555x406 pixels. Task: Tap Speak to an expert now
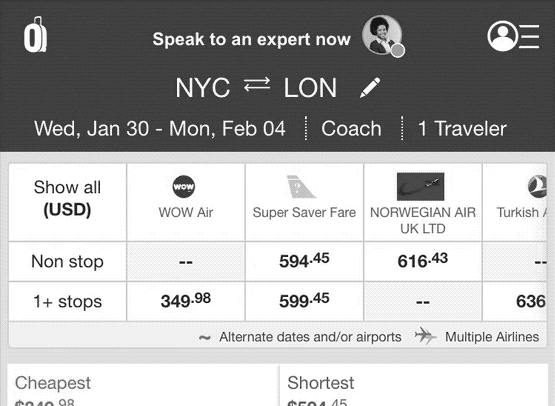[252, 39]
